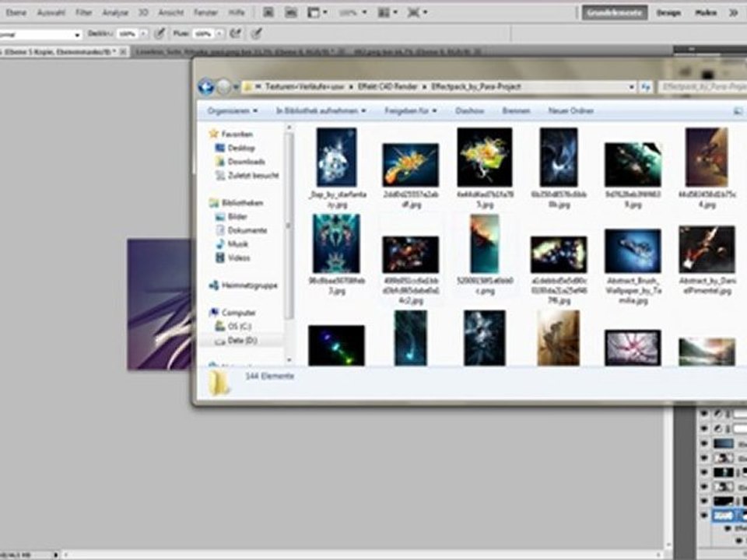Image resolution: width=747 pixels, height=560 pixels.
Task: Open the screen mode dropdown
Action: (x=417, y=13)
